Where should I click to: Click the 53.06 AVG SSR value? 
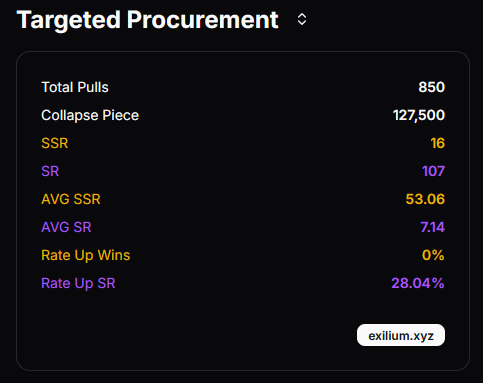point(425,199)
